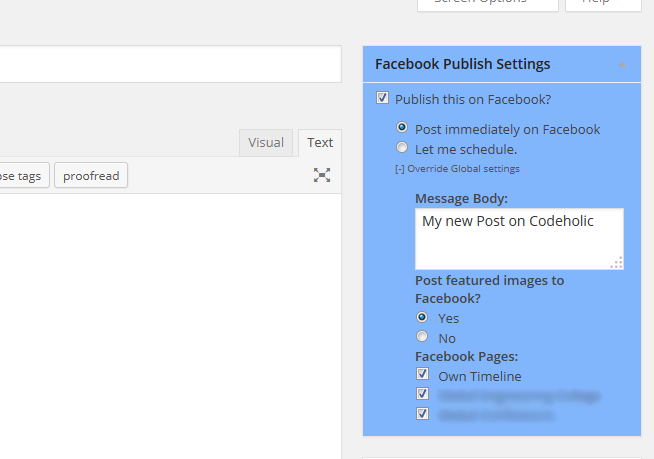The width and height of the screenshot is (654, 459).
Task: Click the Message Body label
Action: (461, 199)
